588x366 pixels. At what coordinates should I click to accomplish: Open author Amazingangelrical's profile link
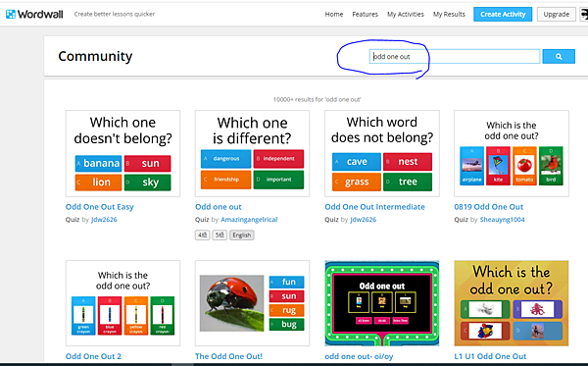click(x=249, y=220)
